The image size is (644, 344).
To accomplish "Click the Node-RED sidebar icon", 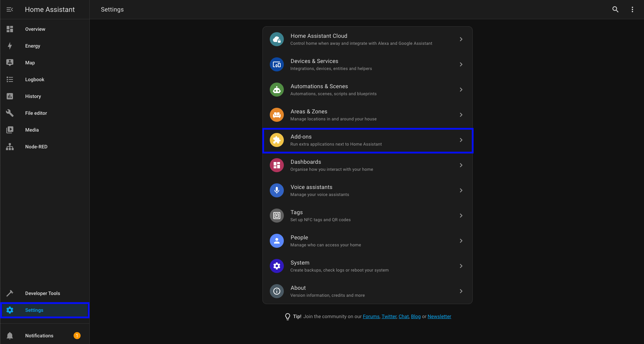I will point(10,147).
